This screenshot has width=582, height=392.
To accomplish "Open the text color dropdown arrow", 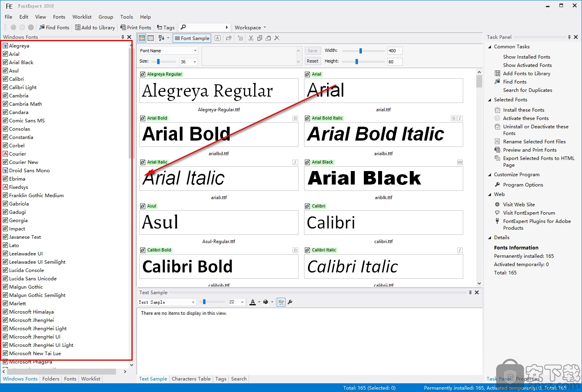I will pos(259,302).
